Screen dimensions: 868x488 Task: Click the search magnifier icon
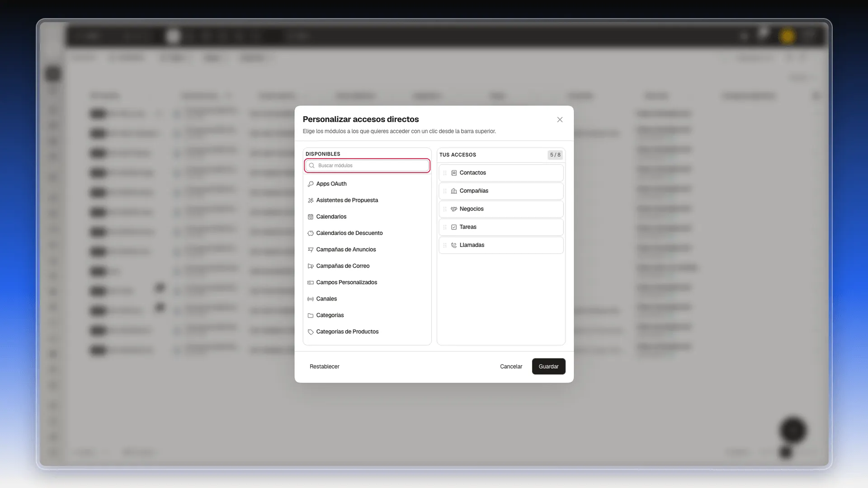click(311, 165)
